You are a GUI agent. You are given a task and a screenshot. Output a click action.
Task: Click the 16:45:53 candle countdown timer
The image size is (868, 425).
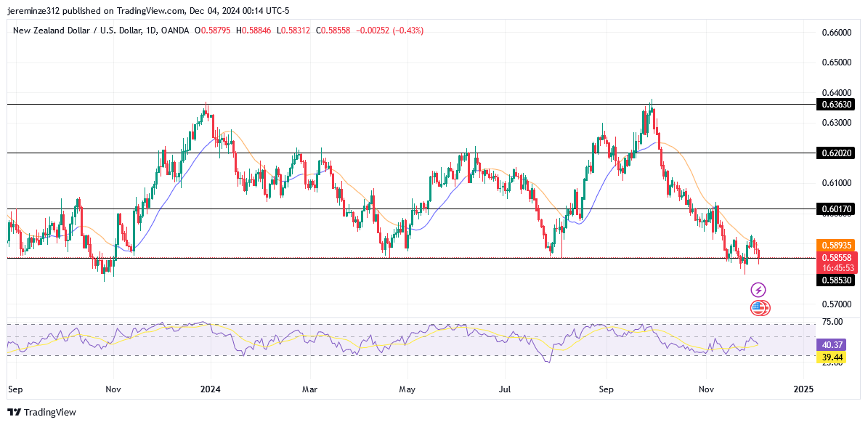[x=837, y=267]
